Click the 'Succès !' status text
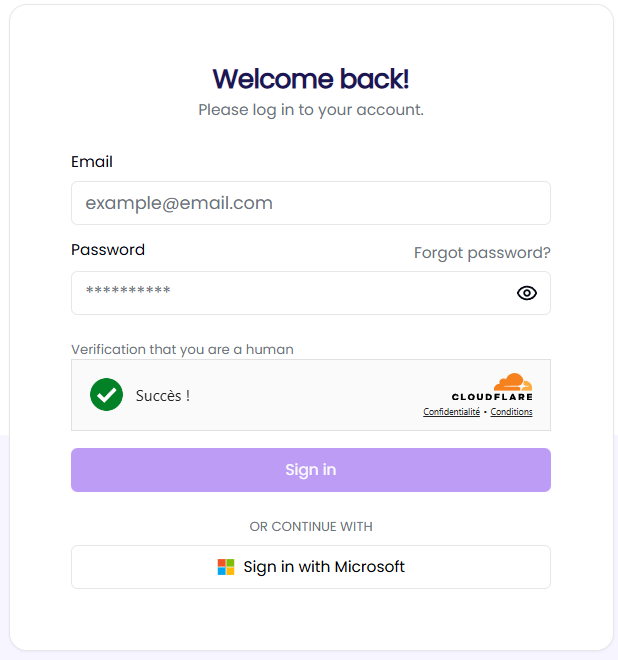 (x=163, y=396)
